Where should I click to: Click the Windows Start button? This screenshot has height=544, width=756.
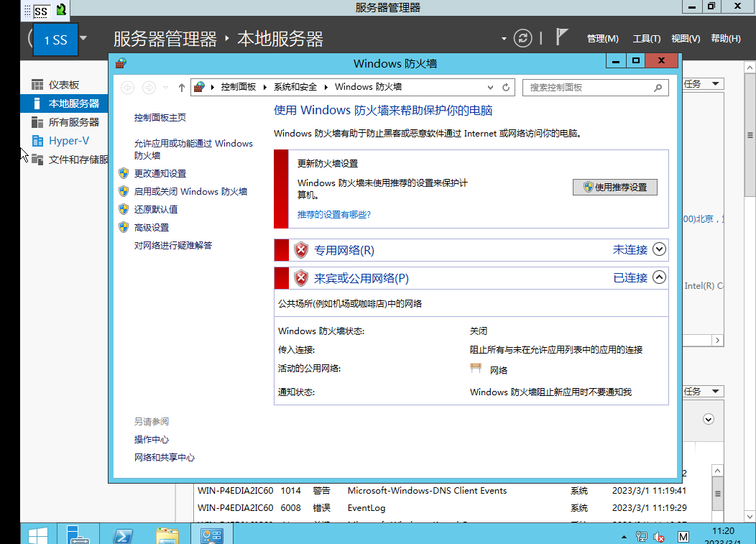[x=38, y=535]
